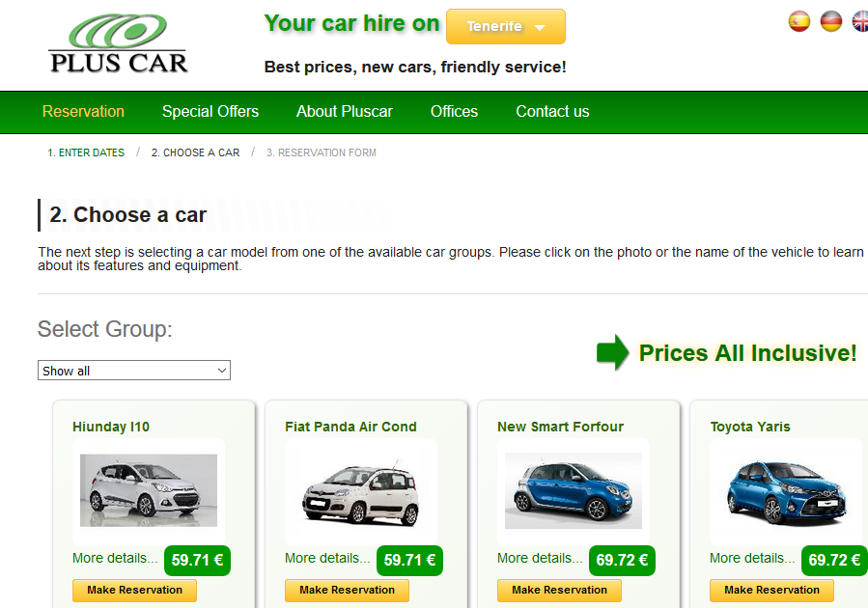The image size is (868, 608).
Task: Make Reservation for Fiat Panda
Action: [x=347, y=591]
